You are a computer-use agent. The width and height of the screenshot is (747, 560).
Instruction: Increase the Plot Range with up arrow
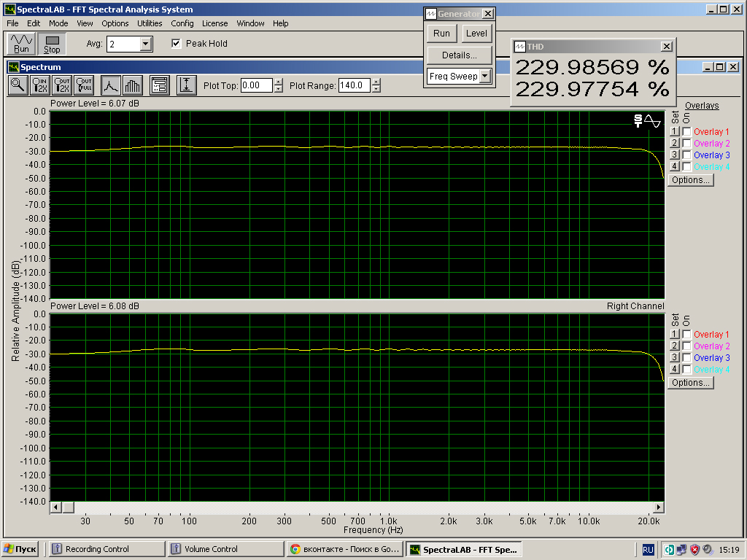click(376, 82)
